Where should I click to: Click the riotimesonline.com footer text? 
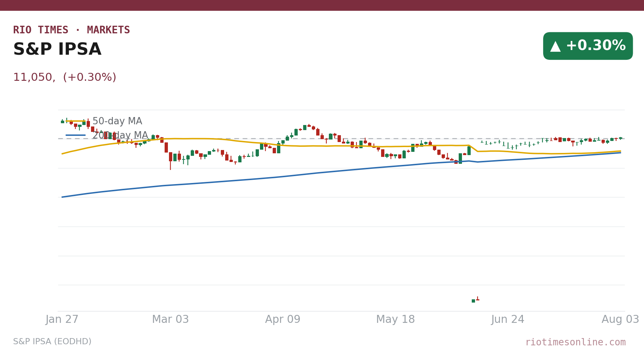(575, 342)
